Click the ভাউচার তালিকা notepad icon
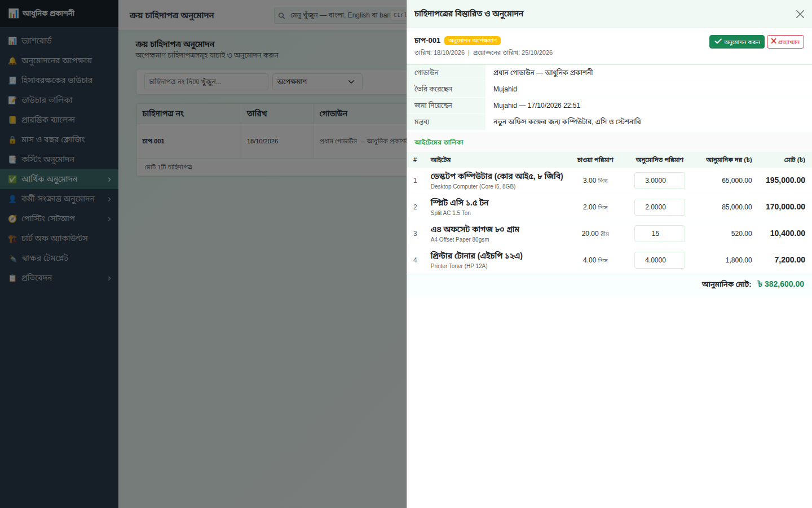This screenshot has height=508, width=812. point(12,100)
